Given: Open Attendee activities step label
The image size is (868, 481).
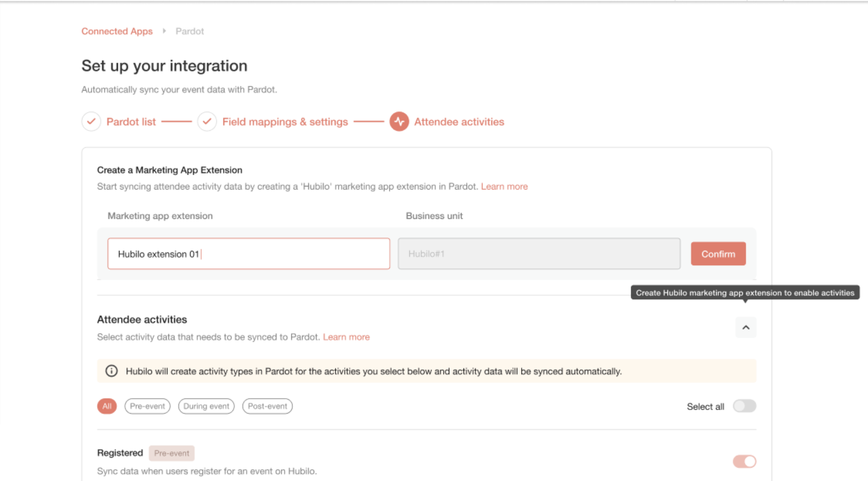Looking at the screenshot, I should coord(459,122).
